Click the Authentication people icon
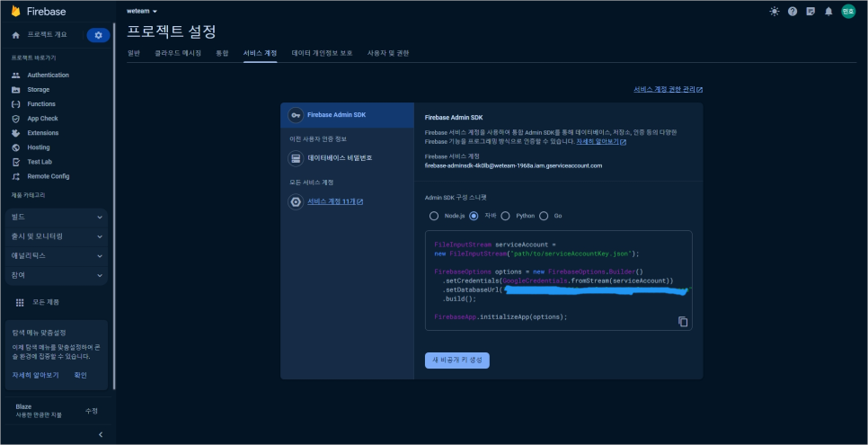Screen dimensions: 868x445 coord(15,76)
